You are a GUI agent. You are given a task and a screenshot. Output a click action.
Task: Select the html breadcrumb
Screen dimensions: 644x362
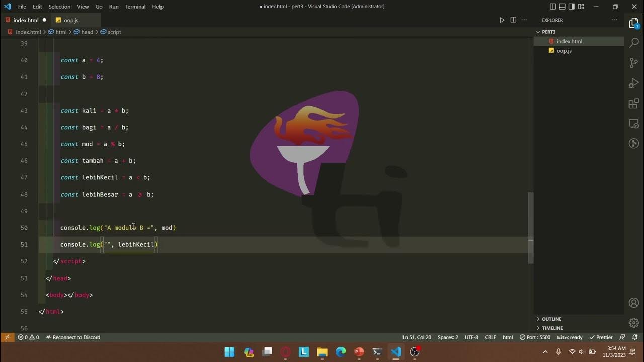point(57,32)
